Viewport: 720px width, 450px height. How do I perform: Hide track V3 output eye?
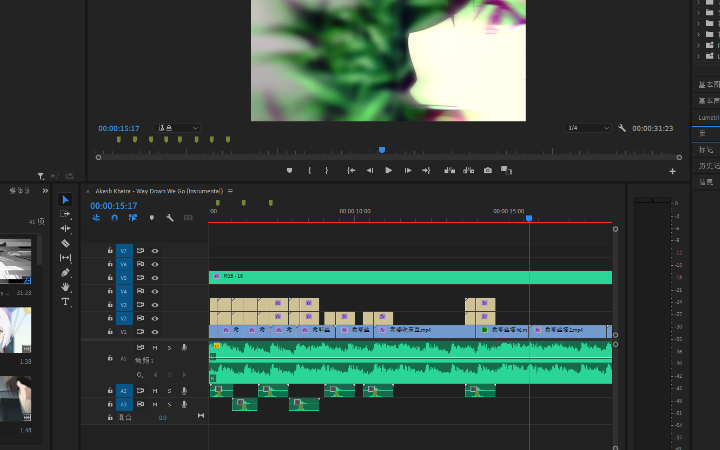(155, 305)
